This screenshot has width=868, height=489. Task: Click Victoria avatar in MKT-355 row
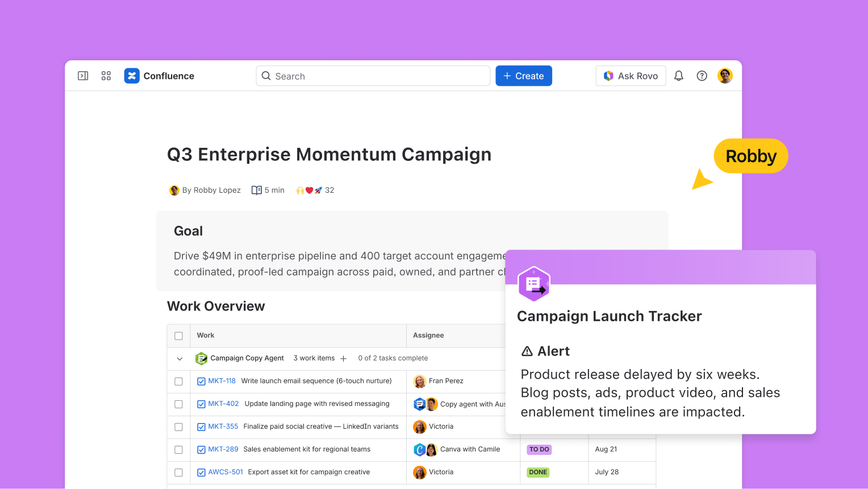(420, 426)
